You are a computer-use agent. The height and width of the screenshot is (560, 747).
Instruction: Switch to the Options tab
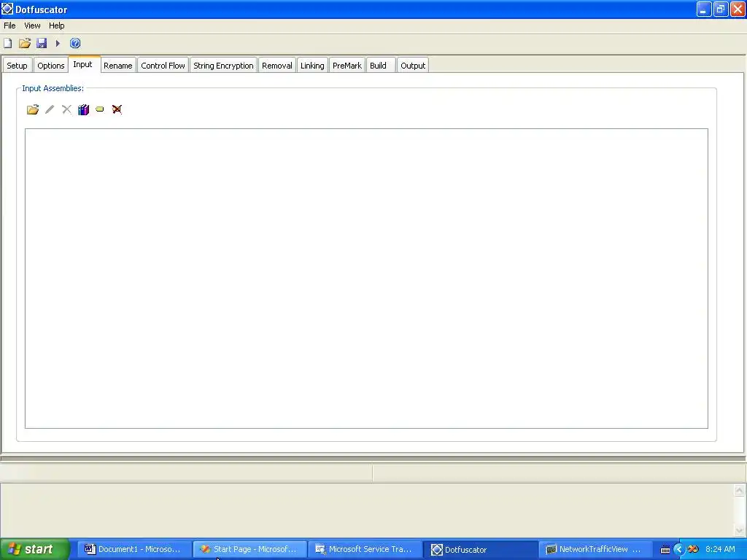[x=50, y=66]
